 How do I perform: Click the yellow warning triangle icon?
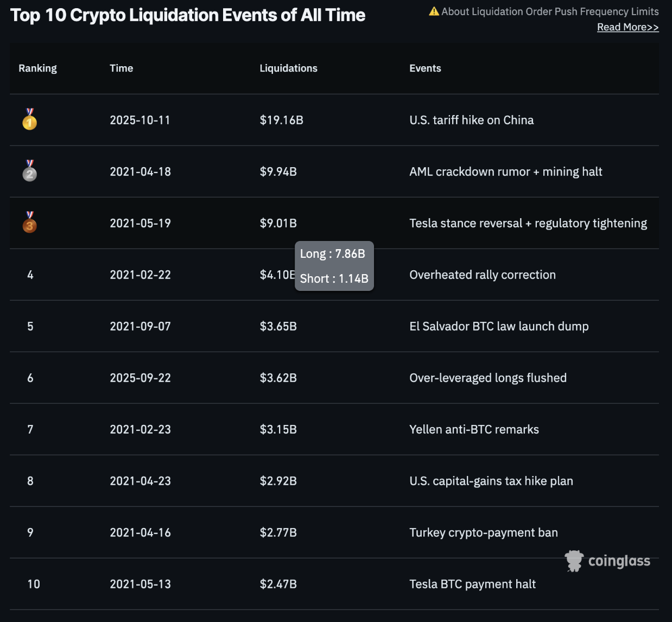(x=434, y=11)
